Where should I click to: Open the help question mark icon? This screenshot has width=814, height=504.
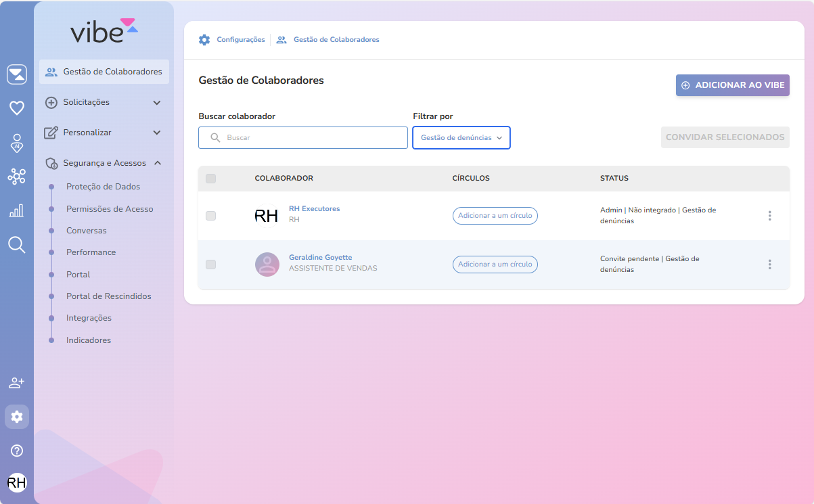17,451
